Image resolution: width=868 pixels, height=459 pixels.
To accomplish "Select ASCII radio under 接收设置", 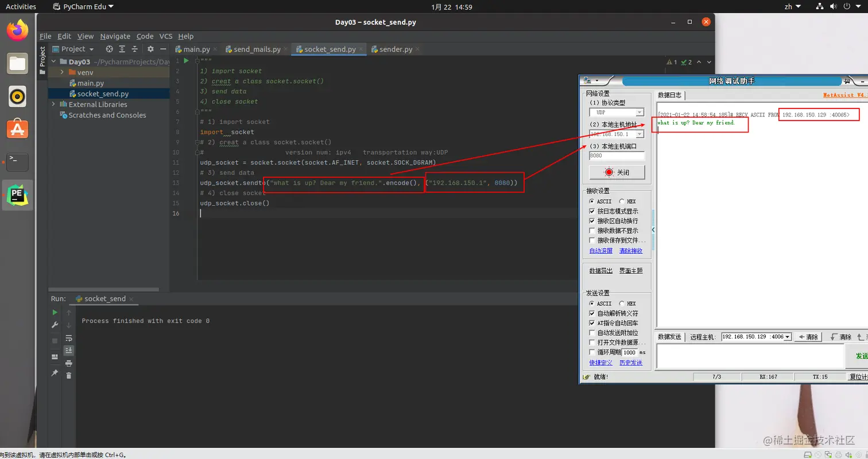I will point(592,201).
